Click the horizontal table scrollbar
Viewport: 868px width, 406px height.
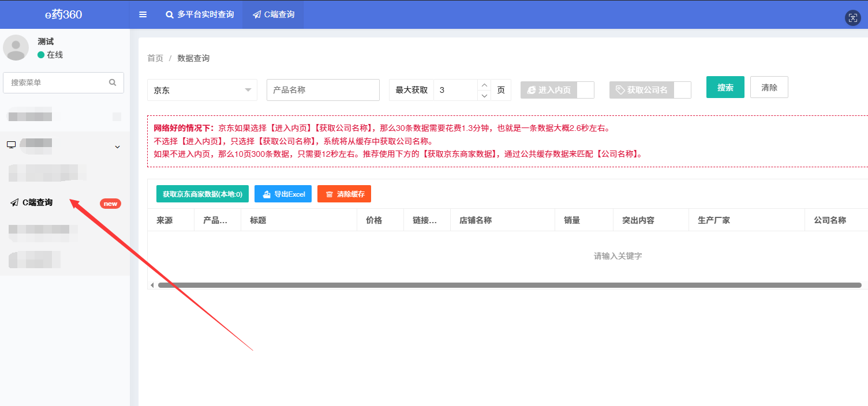coord(508,285)
